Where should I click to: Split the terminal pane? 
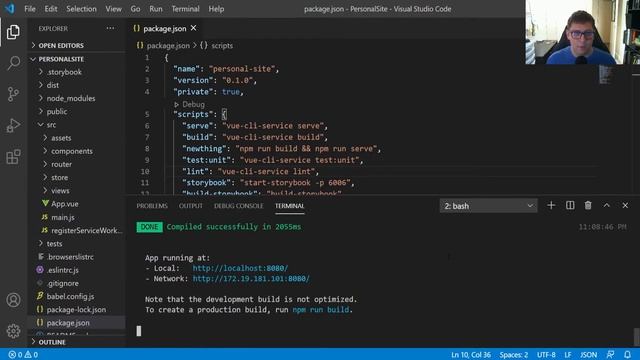570,205
